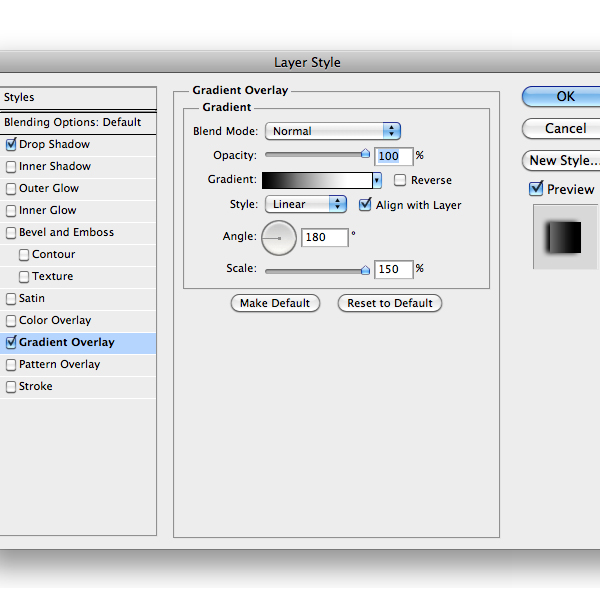The image size is (600, 600).
Task: Select the Drop Shadow style label
Action: pyautogui.click(x=54, y=145)
